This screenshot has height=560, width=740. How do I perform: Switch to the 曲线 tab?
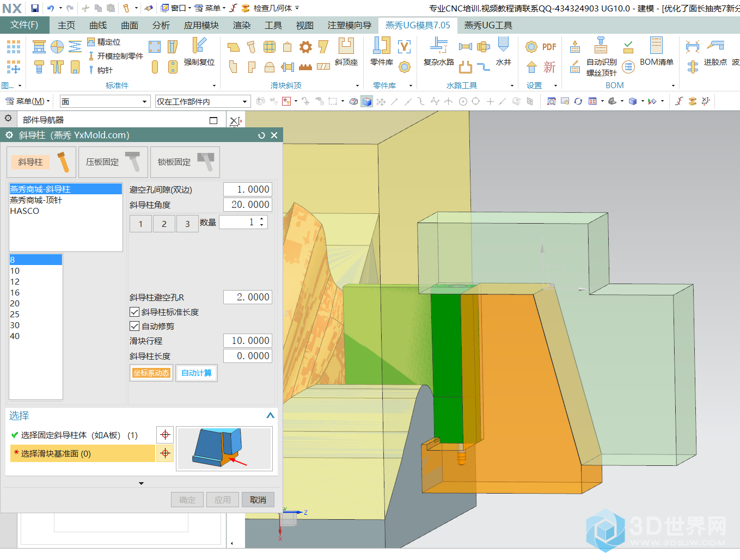point(98,25)
